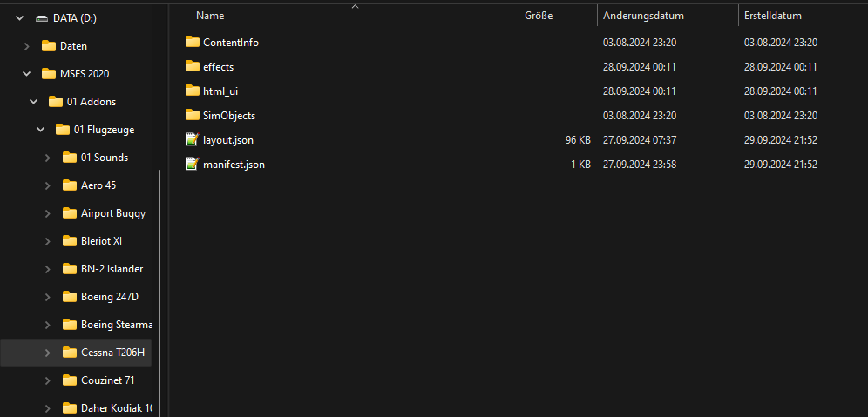Collapse the MSFS 2020 tree node
The height and width of the screenshot is (417, 868).
click(x=26, y=73)
